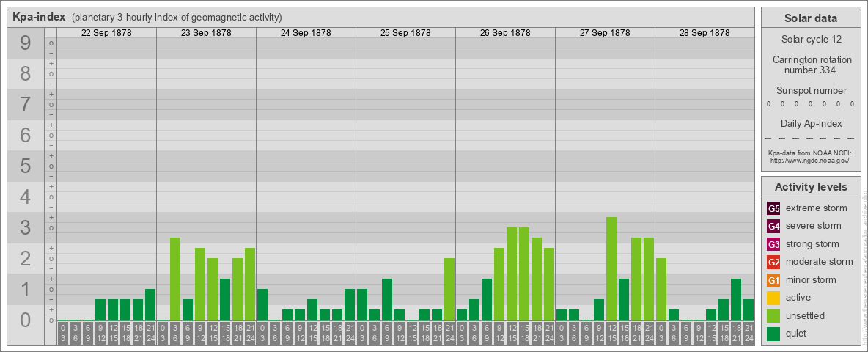Click the 24 Sep 0-3 bar

point(262,305)
